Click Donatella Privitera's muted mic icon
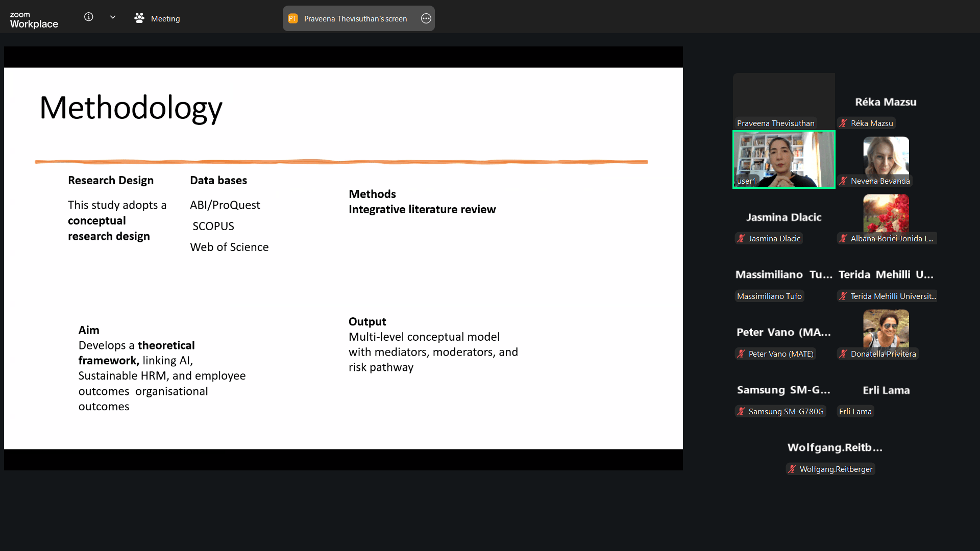Screen dimensions: 980x551 pos(843,354)
